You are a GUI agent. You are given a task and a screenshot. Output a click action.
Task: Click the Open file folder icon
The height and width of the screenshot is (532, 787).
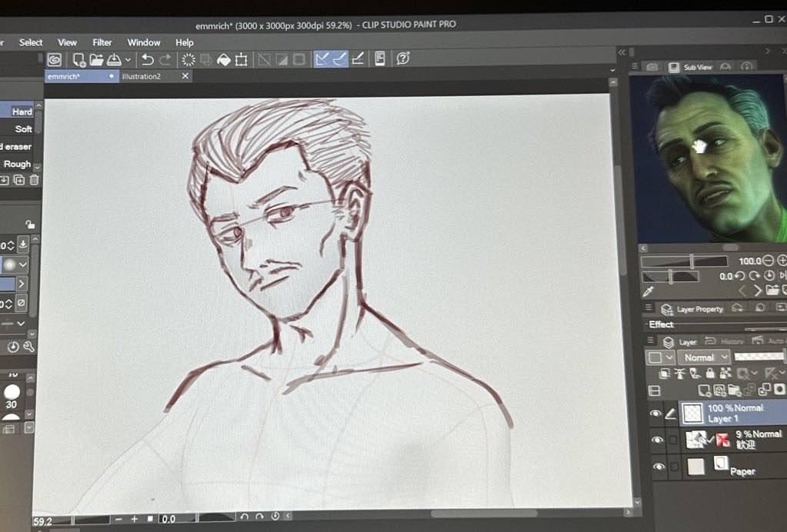(x=96, y=59)
